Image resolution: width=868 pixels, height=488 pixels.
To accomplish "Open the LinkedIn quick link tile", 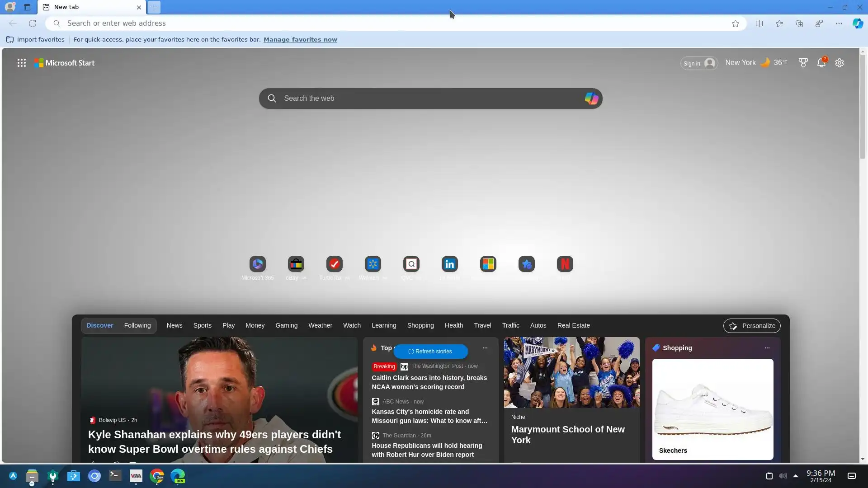I will [449, 264].
